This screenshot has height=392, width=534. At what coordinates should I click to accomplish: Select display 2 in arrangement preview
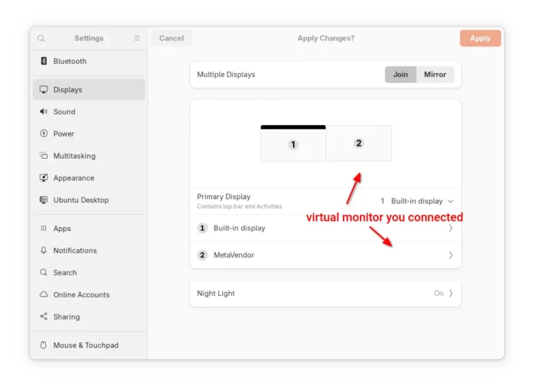coord(359,143)
